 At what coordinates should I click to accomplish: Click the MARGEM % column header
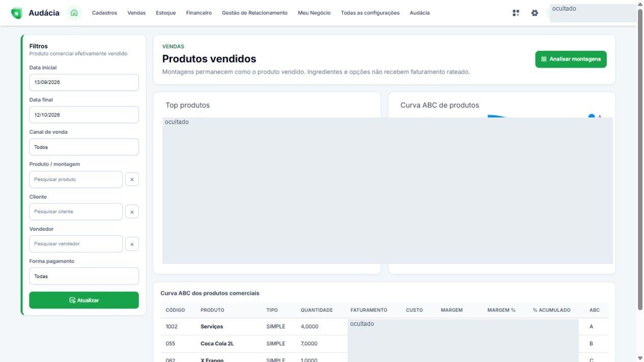[501, 310]
